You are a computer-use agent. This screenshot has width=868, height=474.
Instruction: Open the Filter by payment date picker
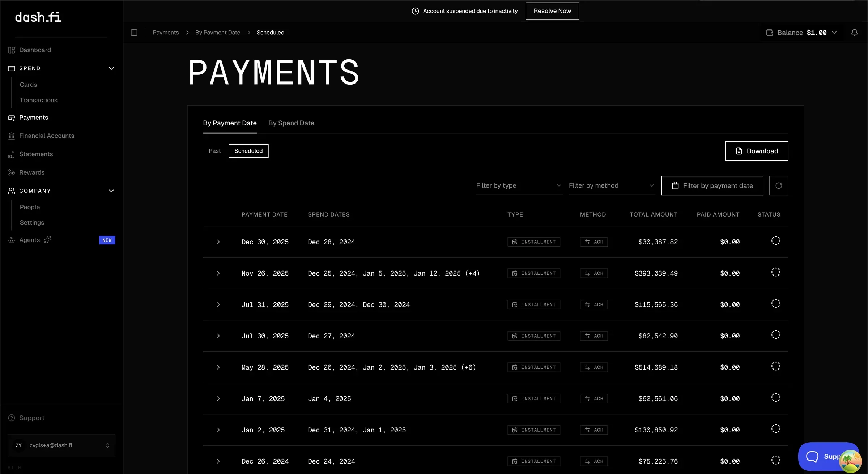coord(712,185)
